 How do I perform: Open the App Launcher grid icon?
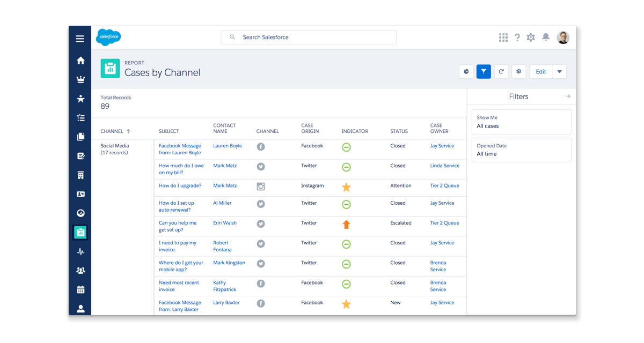coord(503,38)
